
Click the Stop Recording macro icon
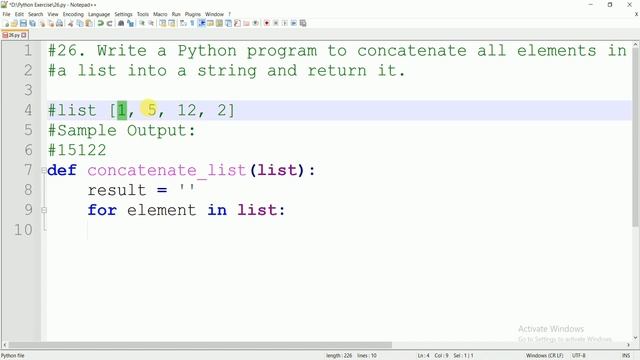click(x=276, y=23)
